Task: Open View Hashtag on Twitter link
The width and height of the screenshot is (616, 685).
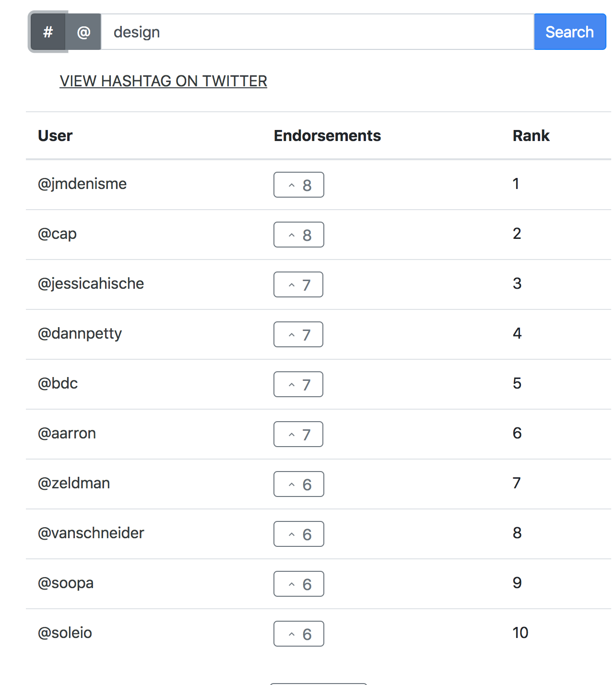Action: (163, 81)
